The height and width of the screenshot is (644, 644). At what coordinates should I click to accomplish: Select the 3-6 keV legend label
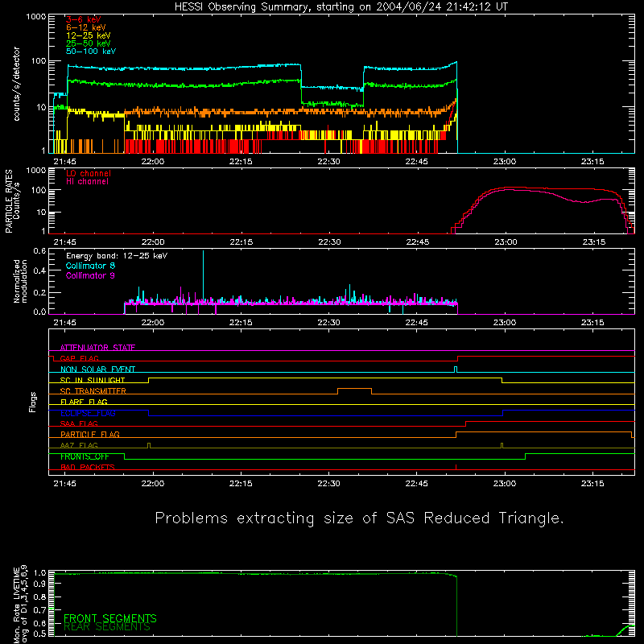click(x=84, y=19)
